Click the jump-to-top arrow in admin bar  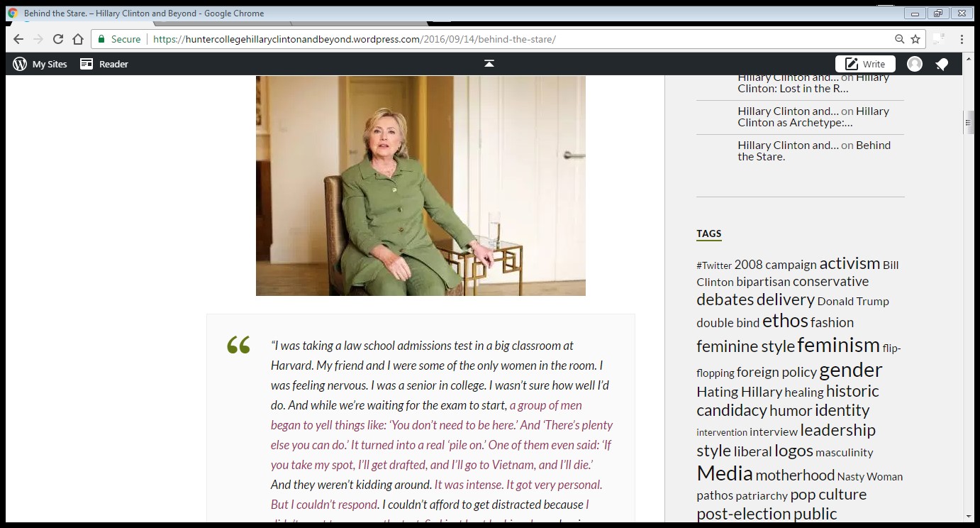coord(489,64)
